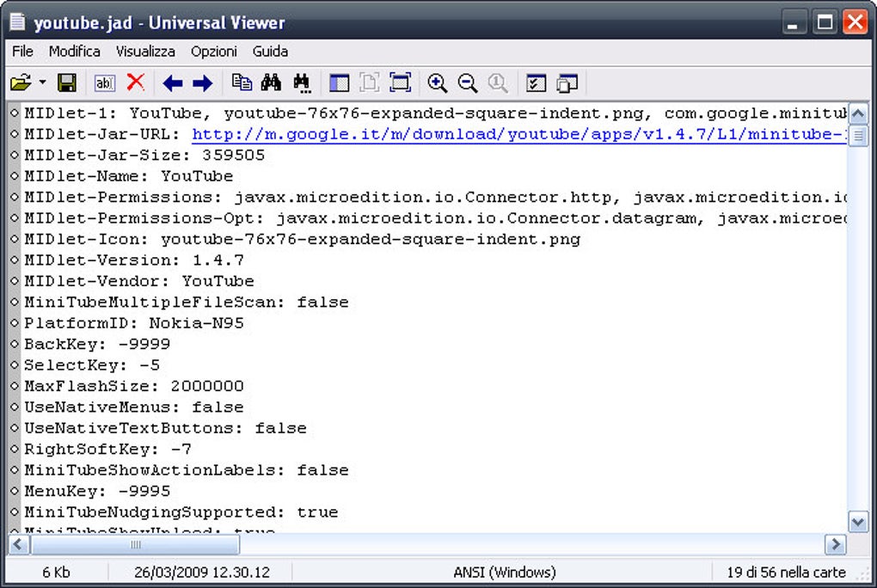Click the 'MIDlet-Version: 1.4.7' line
This screenshot has height=588, width=877.
point(134,260)
